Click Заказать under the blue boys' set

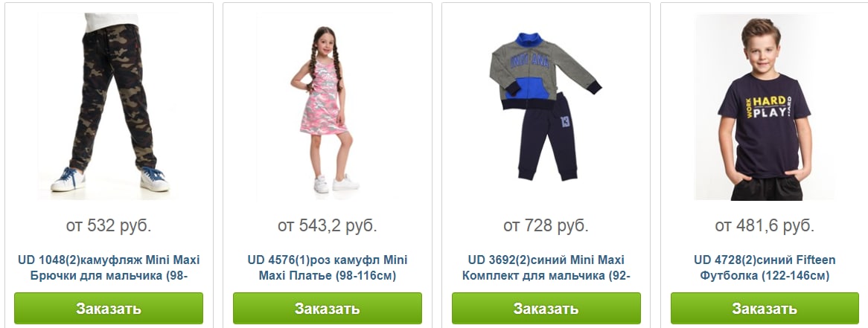pyautogui.click(x=546, y=308)
